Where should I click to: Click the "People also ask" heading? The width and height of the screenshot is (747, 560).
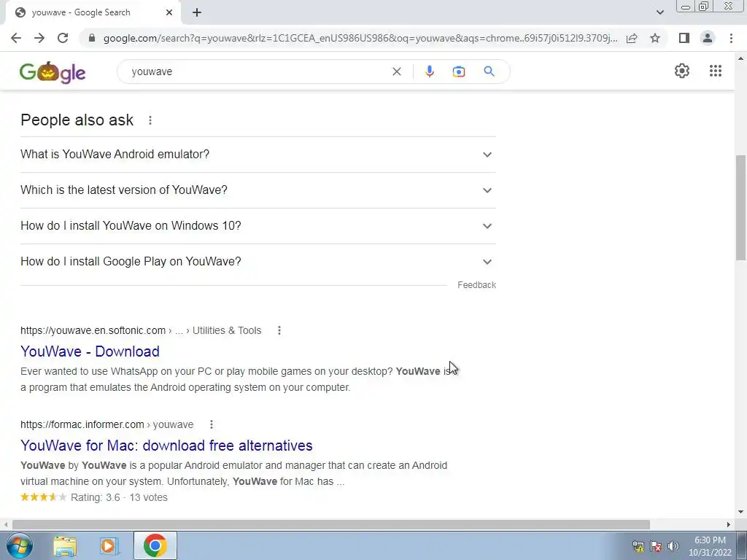coord(77,120)
